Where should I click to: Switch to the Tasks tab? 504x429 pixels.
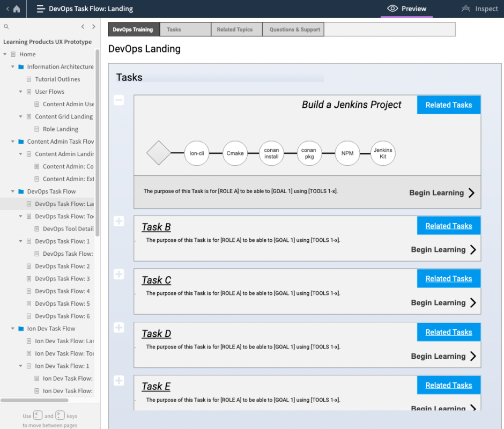click(x=186, y=29)
